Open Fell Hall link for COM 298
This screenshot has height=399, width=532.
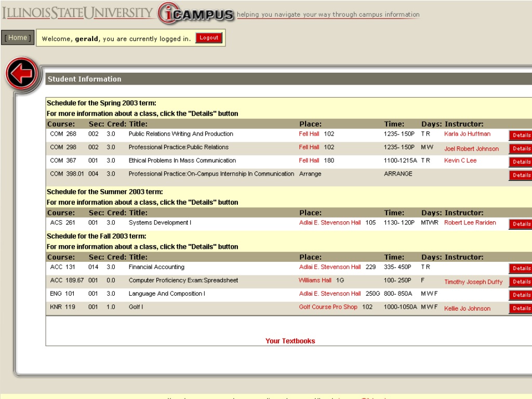pos(309,147)
